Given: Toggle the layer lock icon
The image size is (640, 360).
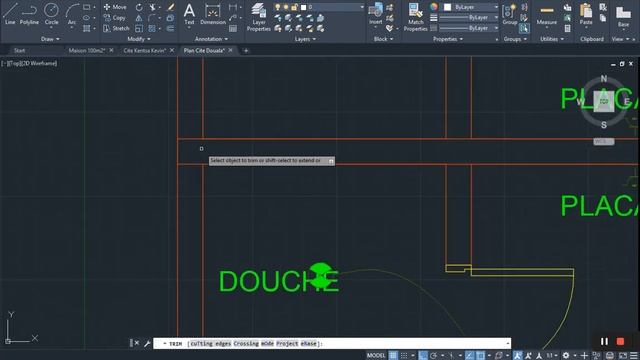Looking at the screenshot, I should click(294, 7).
